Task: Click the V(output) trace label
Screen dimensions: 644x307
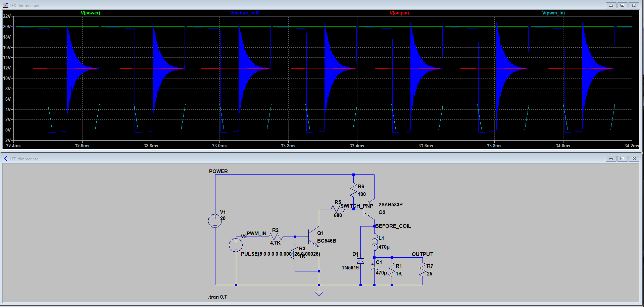Action: [399, 13]
